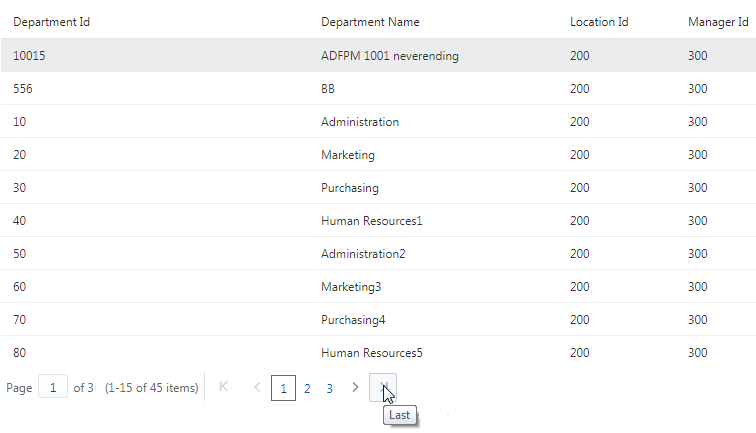This screenshot has width=756, height=433.
Task: Click the Manager Id column header
Action: [718, 22]
